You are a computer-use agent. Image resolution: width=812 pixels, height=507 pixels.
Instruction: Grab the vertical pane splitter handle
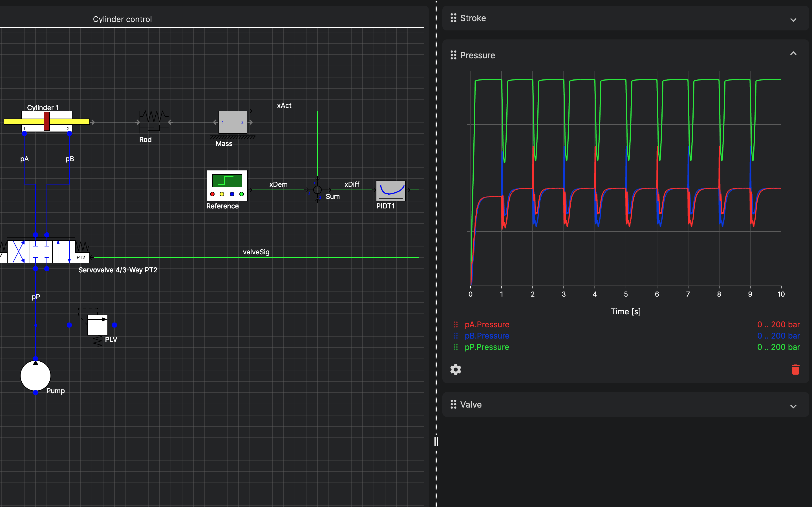point(436,441)
